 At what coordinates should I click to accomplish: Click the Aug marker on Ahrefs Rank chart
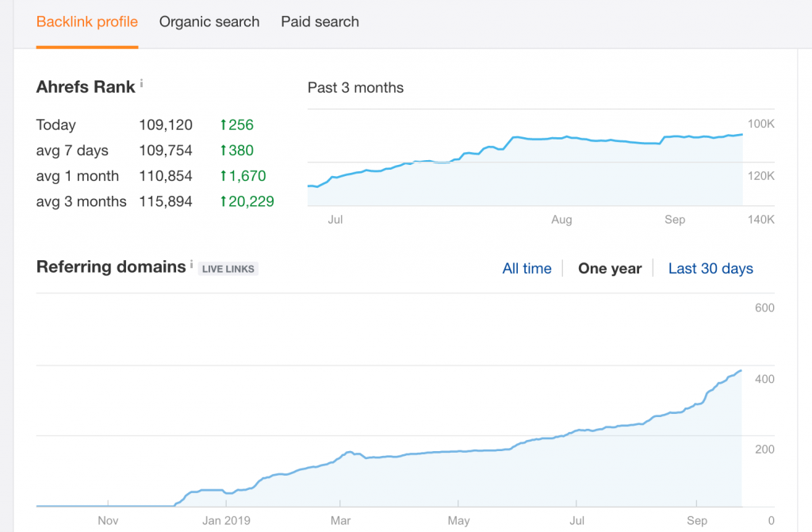click(561, 220)
